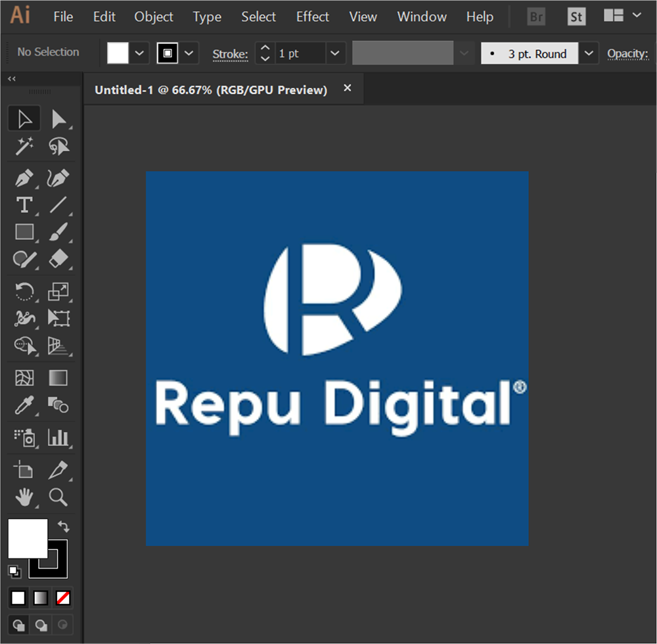
Task: Open the Arrange Documents layout button
Action: point(614,16)
